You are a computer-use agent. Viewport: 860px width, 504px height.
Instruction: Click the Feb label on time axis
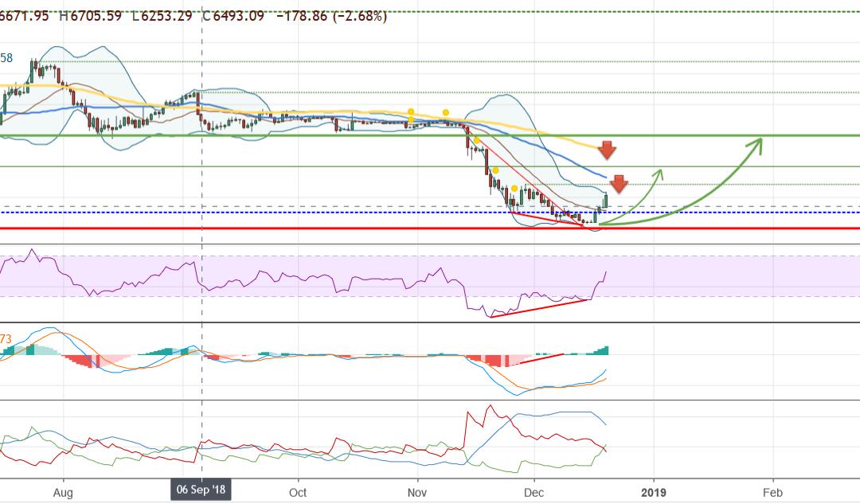coord(772,491)
